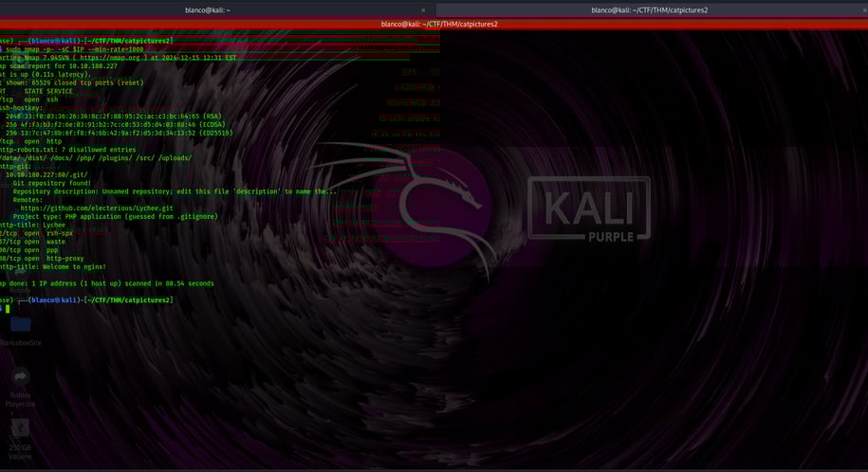The image size is (868, 472).
Task: Close the 'blanco@kali: ~' tab
Action: (x=423, y=10)
